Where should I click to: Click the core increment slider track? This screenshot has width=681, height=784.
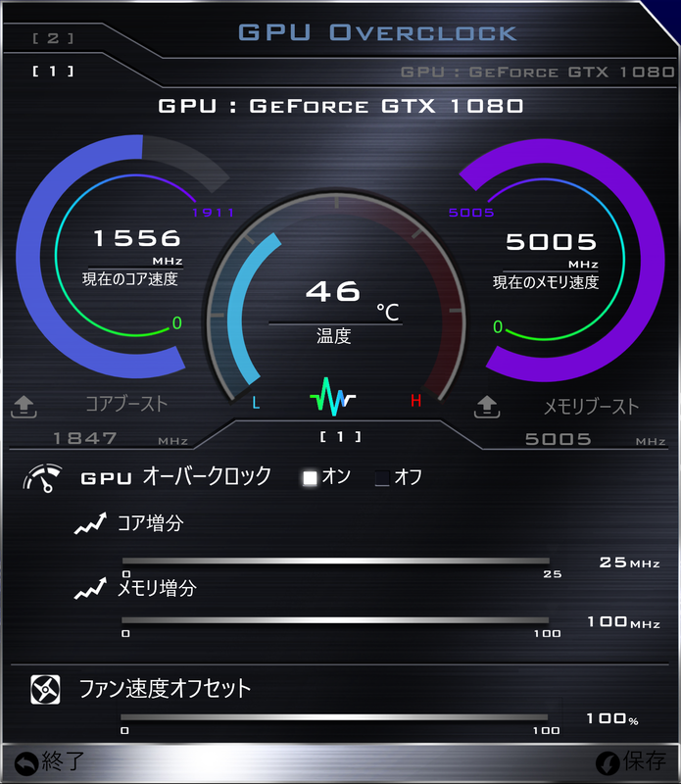click(336, 561)
